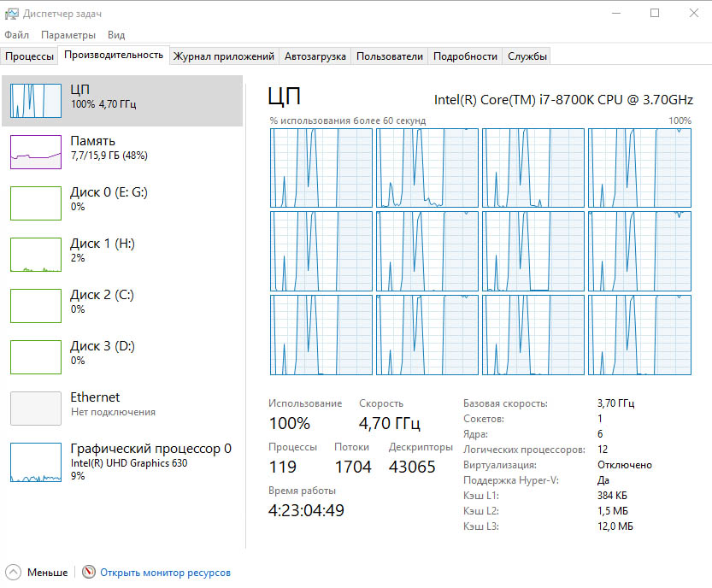
Task: Click the resource monitor icon
Action: 89,573
